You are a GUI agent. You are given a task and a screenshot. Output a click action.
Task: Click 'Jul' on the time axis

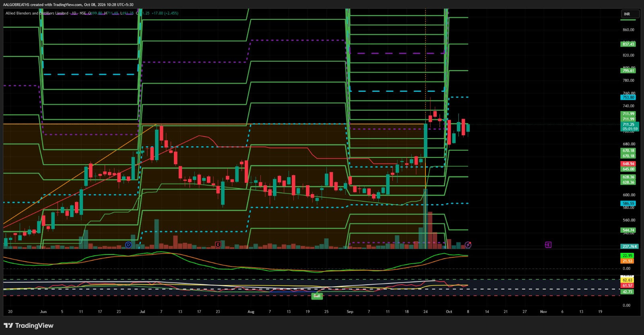(x=142, y=312)
